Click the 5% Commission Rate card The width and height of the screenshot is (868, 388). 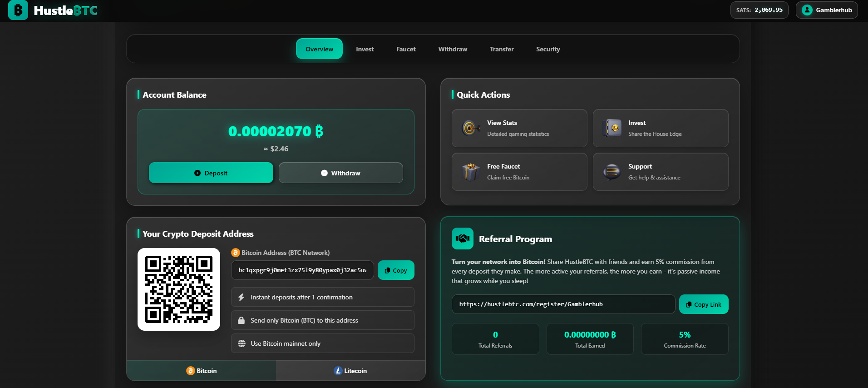click(x=685, y=339)
